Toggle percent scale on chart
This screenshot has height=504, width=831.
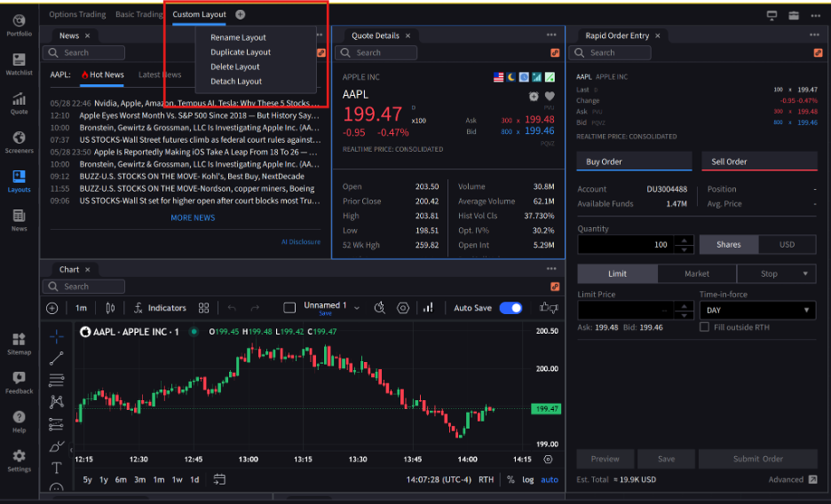pos(510,480)
